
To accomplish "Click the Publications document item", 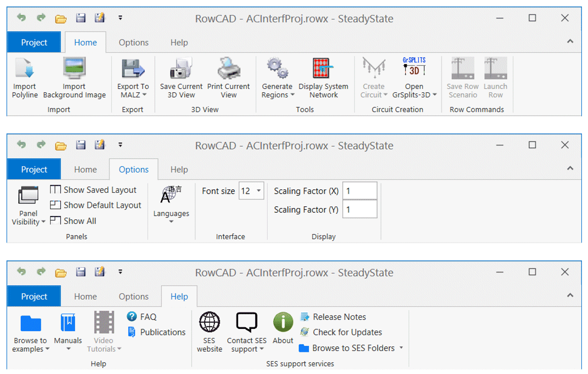I will point(156,332).
